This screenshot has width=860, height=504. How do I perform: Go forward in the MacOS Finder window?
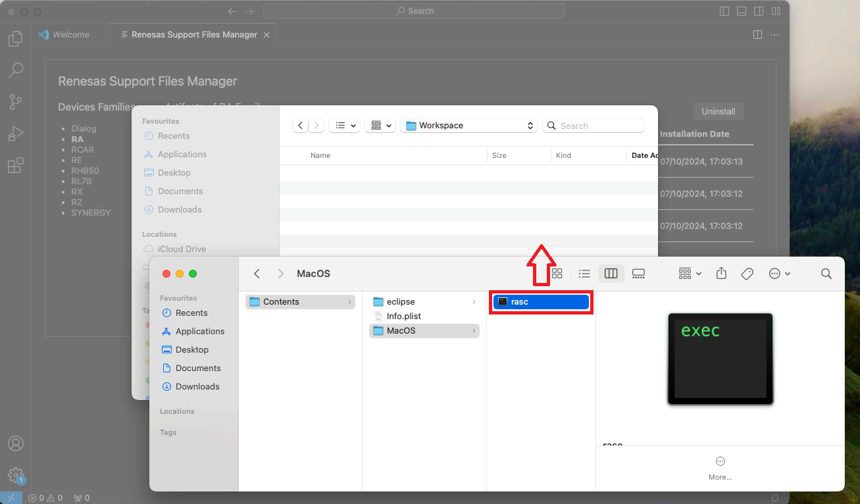pos(281,274)
